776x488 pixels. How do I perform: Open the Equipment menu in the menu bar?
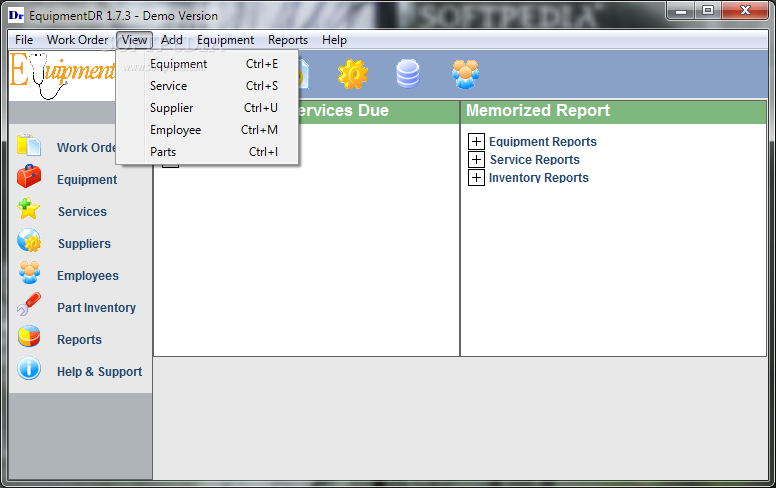(225, 40)
